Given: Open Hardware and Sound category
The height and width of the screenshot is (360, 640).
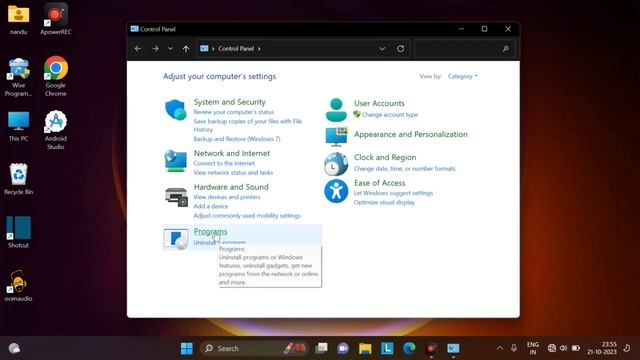Looking at the screenshot, I should (231, 187).
